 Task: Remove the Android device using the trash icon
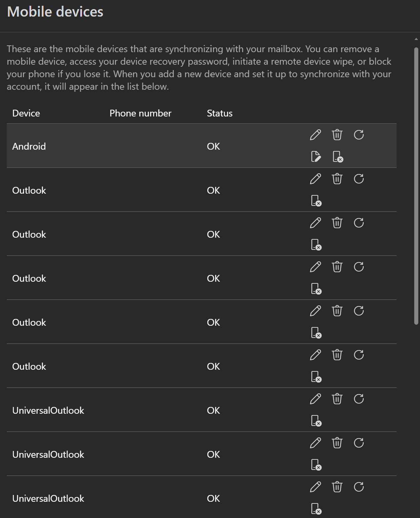(337, 135)
